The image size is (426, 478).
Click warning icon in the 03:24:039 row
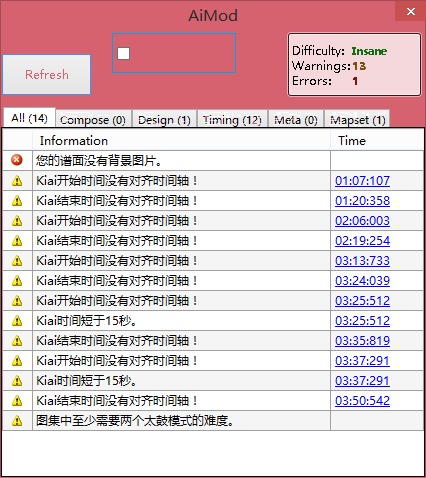(x=17, y=281)
